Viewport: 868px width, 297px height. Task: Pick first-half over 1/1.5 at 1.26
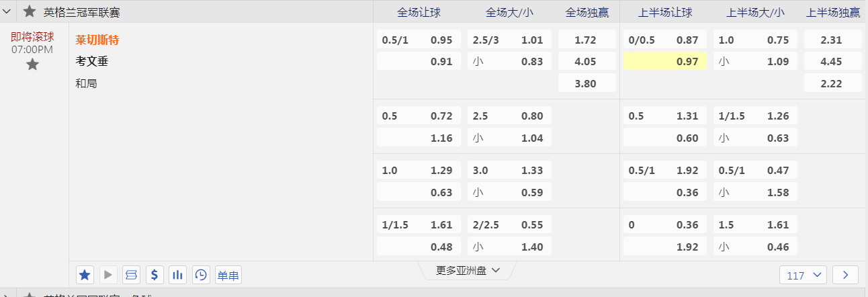[x=755, y=116]
